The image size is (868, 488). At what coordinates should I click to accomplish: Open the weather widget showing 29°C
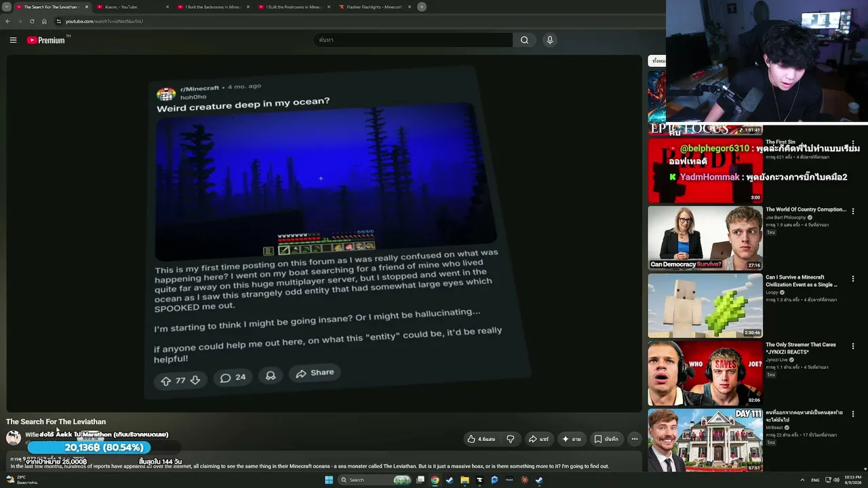coord(22,480)
